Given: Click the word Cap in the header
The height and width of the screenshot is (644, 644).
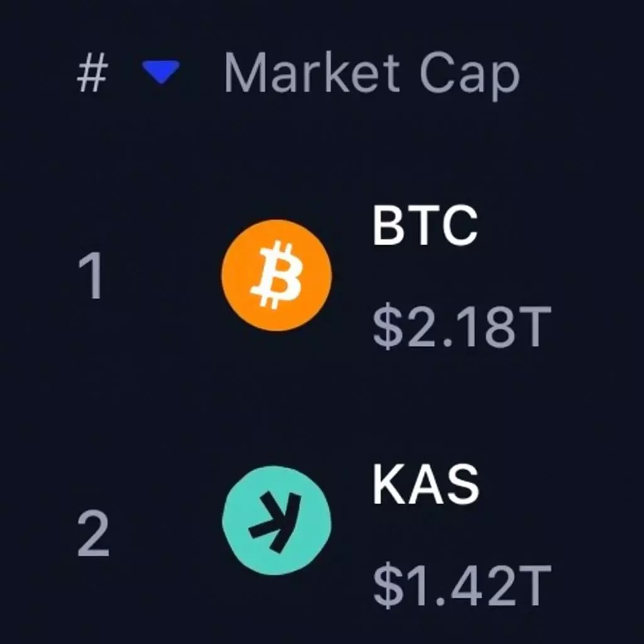Looking at the screenshot, I should coord(469,75).
